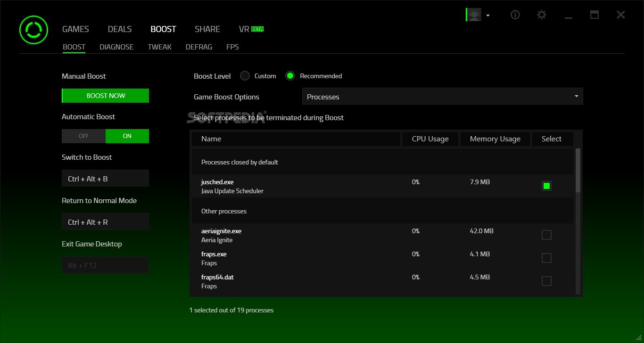Screen dimensions: 644x343
Task: Turn Automatic Boost ON
Action: click(127, 136)
